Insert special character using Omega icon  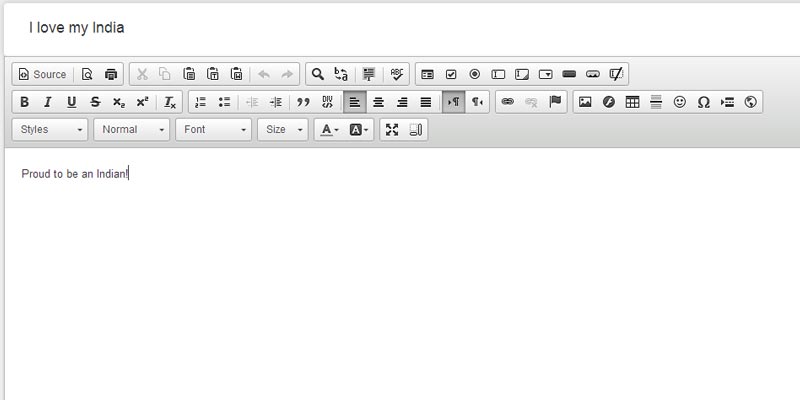click(x=703, y=102)
